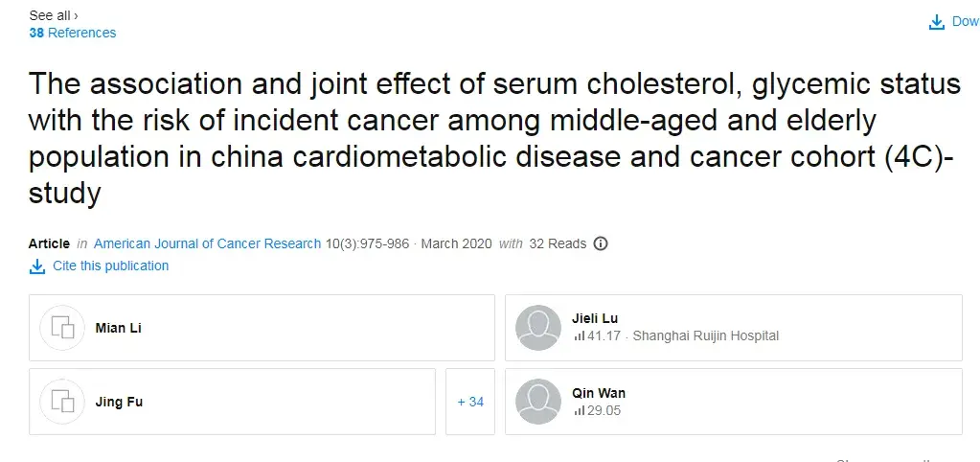Click the Shanghai Ruijin Hospital affiliation
980x462 pixels.
pyautogui.click(x=705, y=335)
